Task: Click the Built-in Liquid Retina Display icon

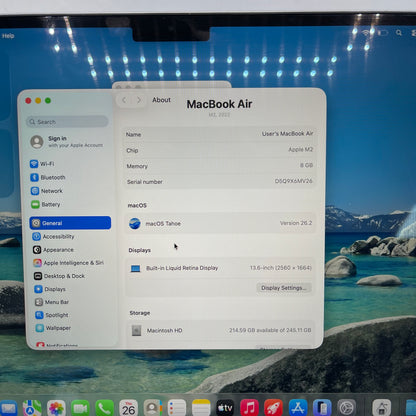Action: (135, 268)
